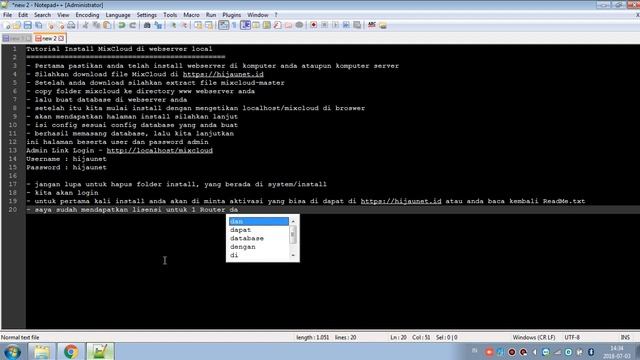Choose 'database' autocomplete suggestion

258,238
